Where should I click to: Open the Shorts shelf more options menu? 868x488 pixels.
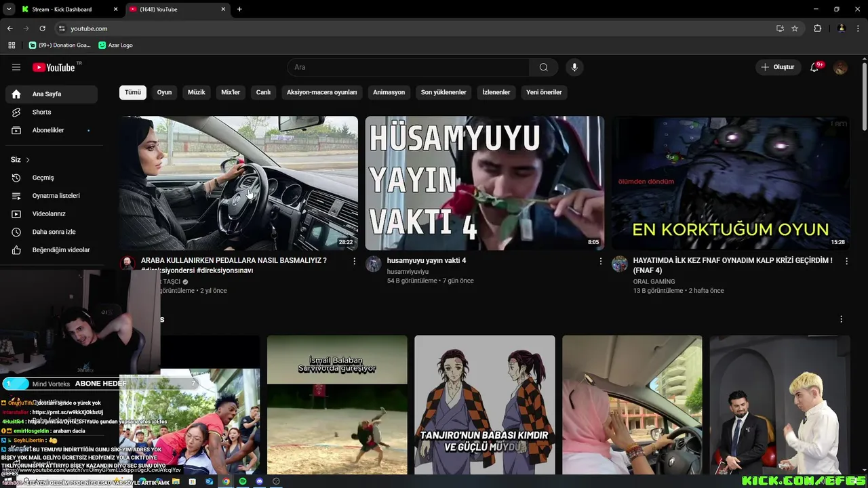[842, 319]
